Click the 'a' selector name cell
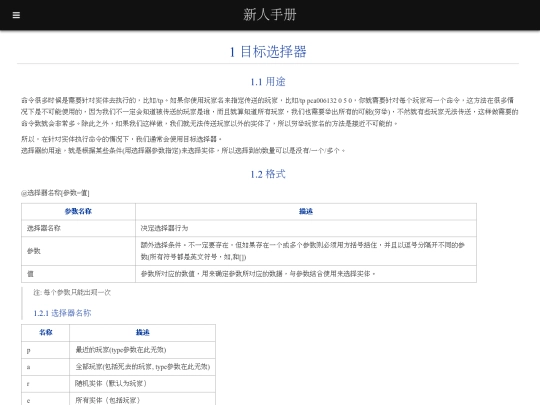Screen dimensions: 540x405 point(45,367)
